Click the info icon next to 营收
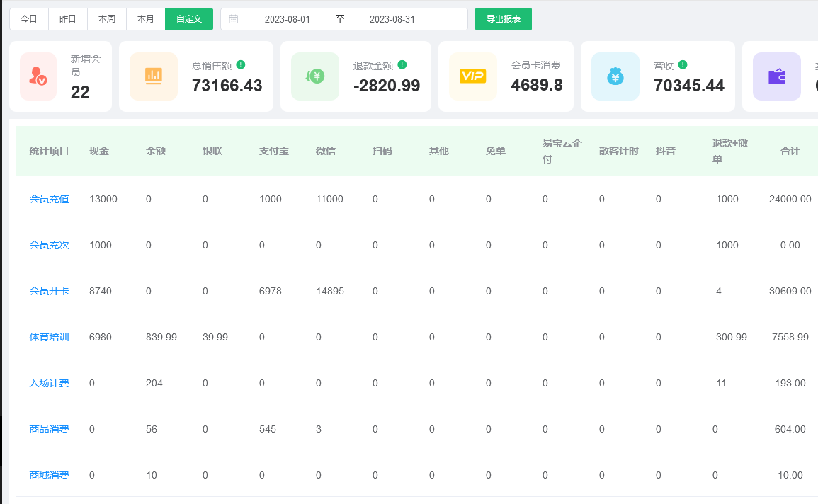This screenshot has width=818, height=504. [x=681, y=64]
